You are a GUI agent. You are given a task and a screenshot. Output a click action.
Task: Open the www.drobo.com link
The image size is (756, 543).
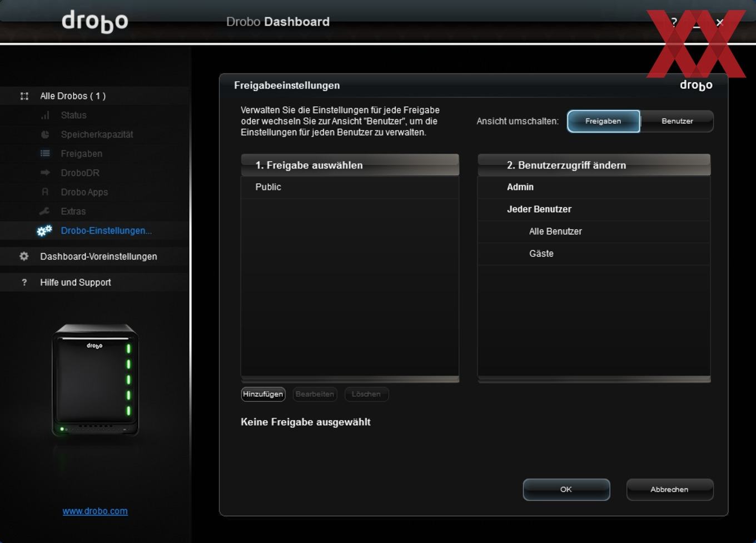[95, 511]
